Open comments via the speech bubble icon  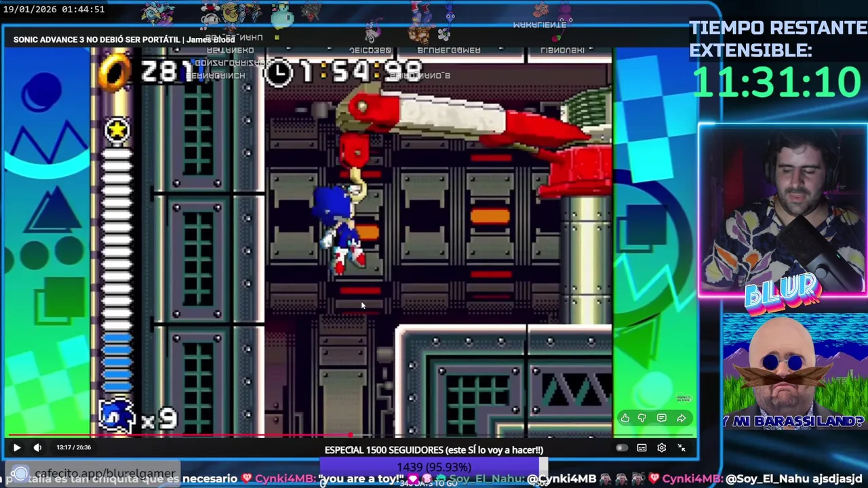[x=661, y=418]
